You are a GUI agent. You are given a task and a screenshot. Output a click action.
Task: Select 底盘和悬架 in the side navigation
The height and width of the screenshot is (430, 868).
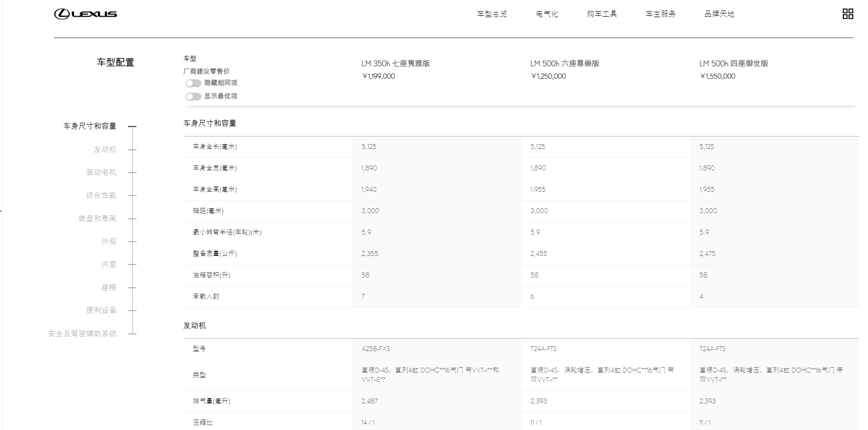tap(98, 218)
